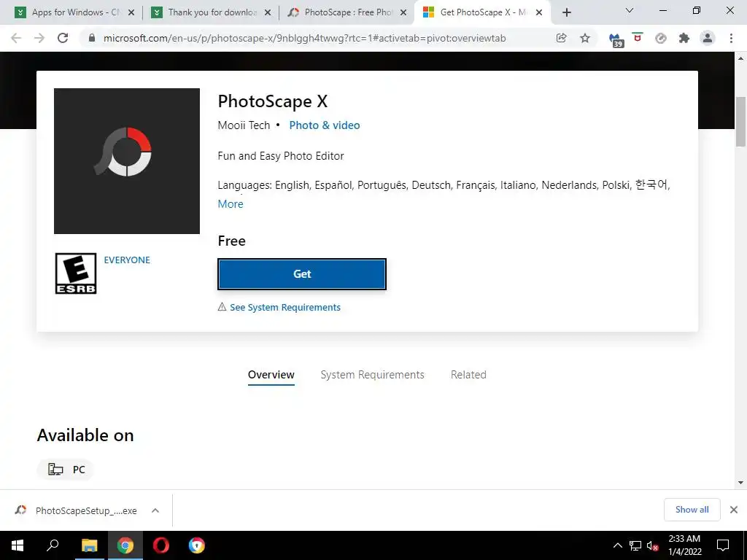The image size is (747, 560).
Task: Click the muted volume tray icon
Action: pos(653,545)
